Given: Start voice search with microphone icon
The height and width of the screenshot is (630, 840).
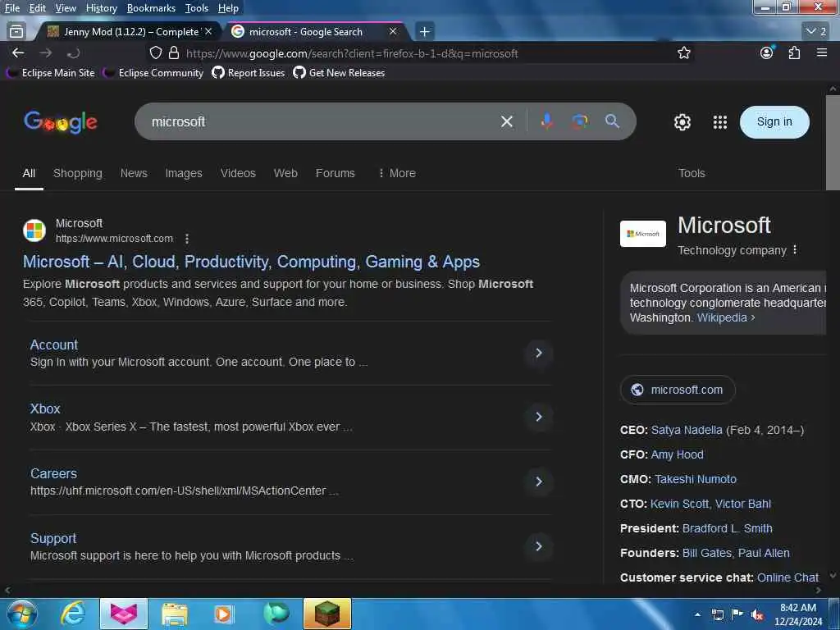Looking at the screenshot, I should (546, 121).
